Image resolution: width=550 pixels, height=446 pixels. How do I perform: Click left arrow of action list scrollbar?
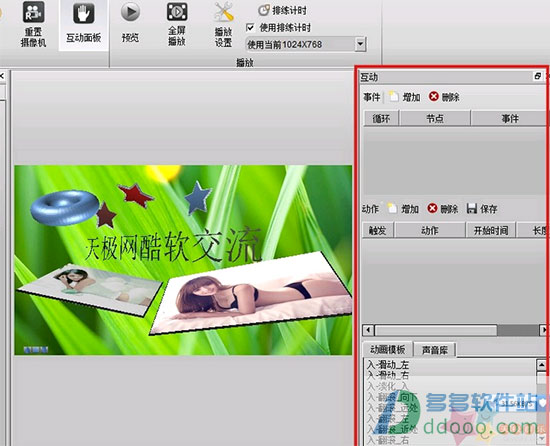point(368,330)
